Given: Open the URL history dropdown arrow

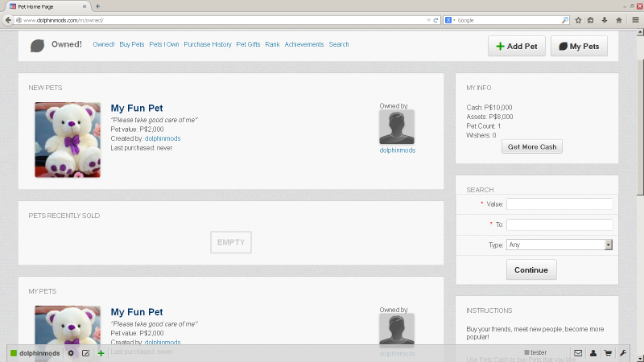Looking at the screenshot, I should point(429,20).
